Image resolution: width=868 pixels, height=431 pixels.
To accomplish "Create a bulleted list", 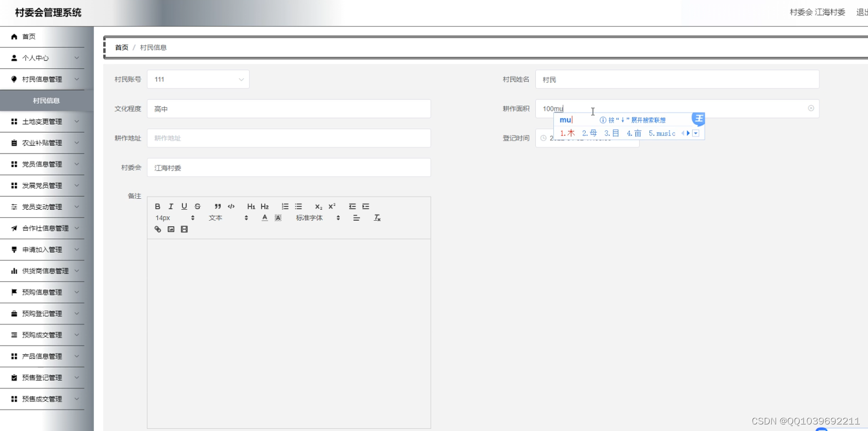I will click(298, 206).
